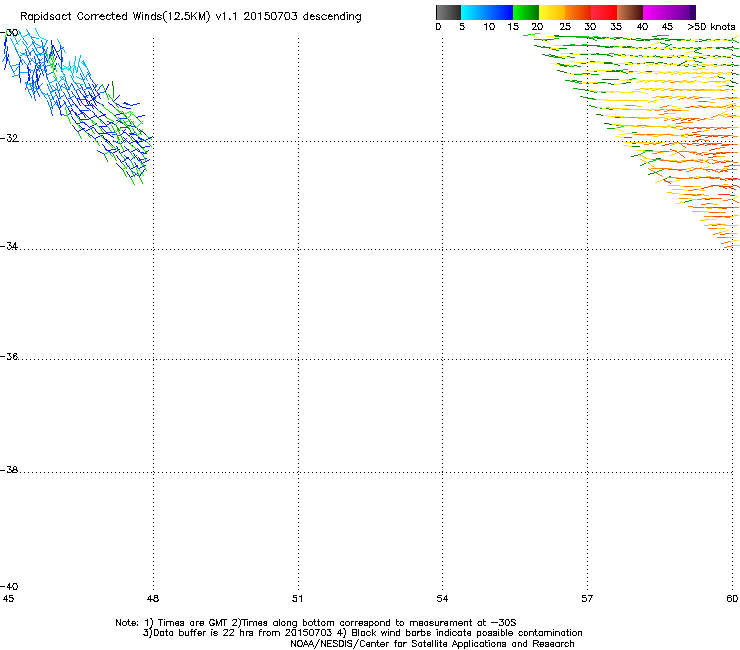Click the '>50 knots' legend label
The image size is (740, 650).
pos(711,27)
